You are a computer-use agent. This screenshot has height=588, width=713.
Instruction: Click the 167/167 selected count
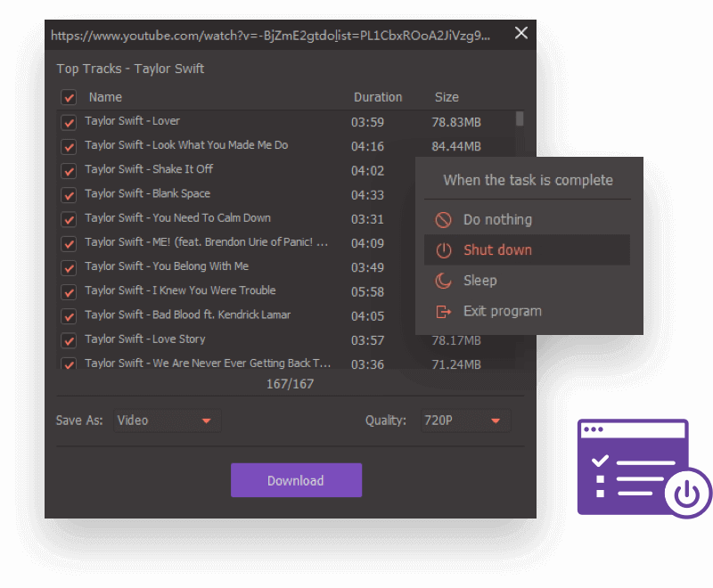coord(291,384)
